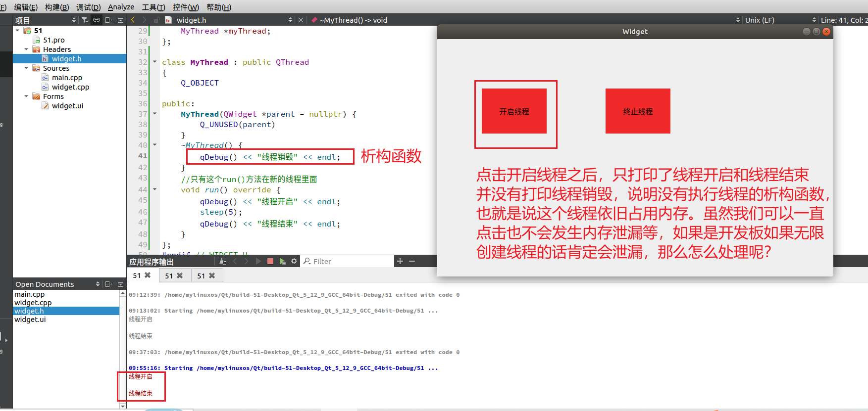Click the Open Documents scrollbar up arrow
This screenshot has width=868, height=411.
(x=123, y=293)
